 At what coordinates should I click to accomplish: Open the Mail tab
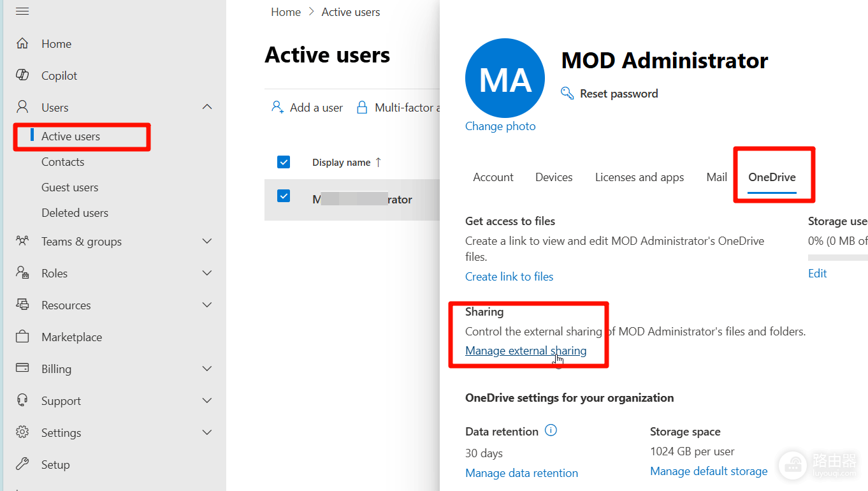point(717,177)
